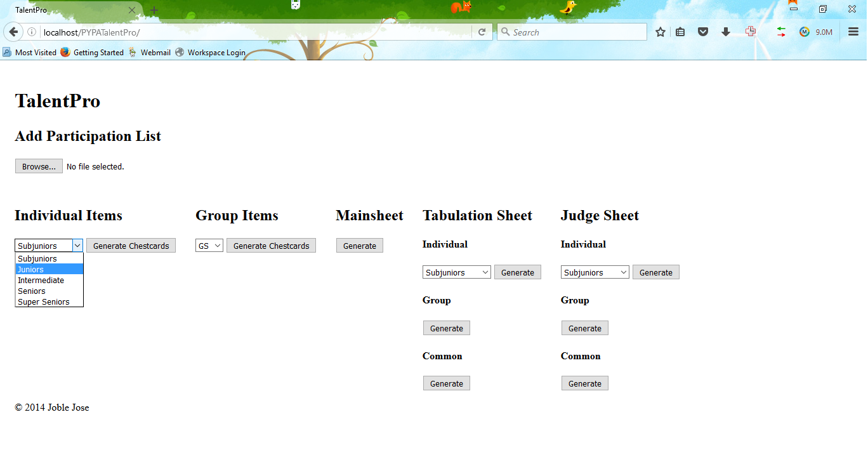868x457 pixels.
Task: Click Browse to choose a participation file
Action: (38, 166)
